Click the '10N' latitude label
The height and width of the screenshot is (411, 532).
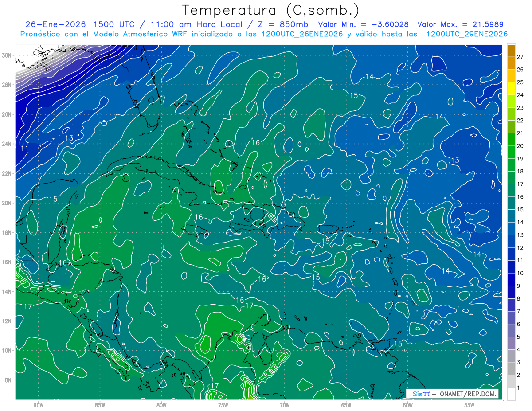pos(8,351)
